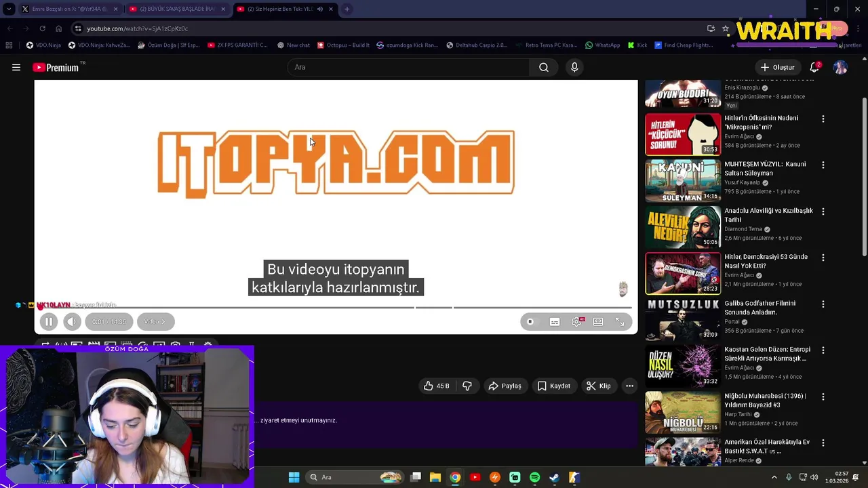Open 'Galiba Godfather Filmini Sonunda Anladım' title
The height and width of the screenshot is (488, 868).
coord(760,308)
